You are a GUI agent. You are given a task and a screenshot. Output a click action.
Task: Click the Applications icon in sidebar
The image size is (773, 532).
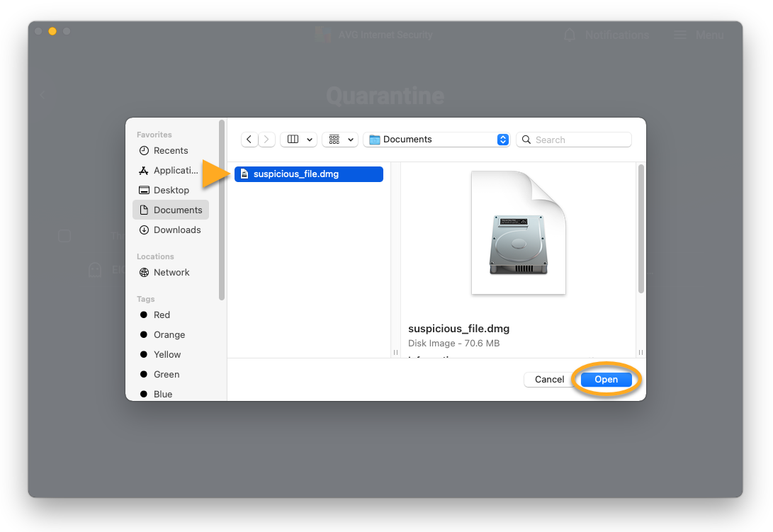pyautogui.click(x=143, y=171)
